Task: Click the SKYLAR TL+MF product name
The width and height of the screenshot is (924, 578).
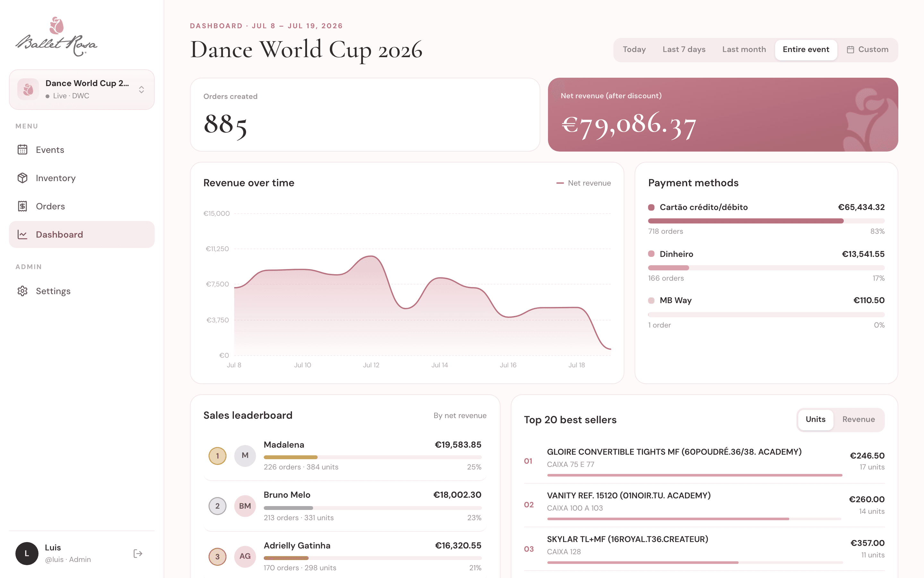Action: [x=627, y=539]
